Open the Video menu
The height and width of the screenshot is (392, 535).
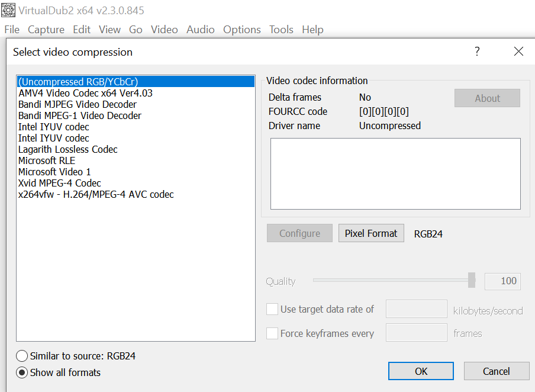point(164,30)
